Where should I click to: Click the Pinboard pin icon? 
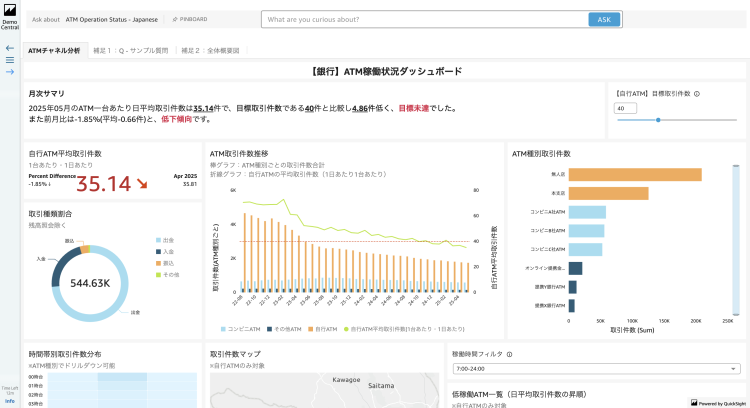pos(174,19)
